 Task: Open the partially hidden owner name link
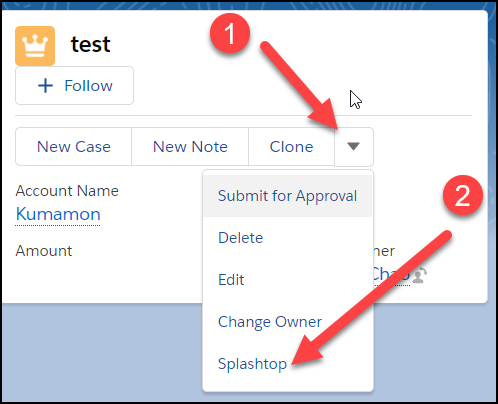pos(392,275)
